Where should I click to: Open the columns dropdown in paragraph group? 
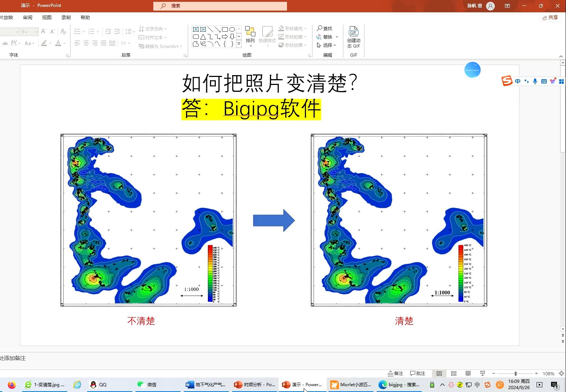click(125, 43)
